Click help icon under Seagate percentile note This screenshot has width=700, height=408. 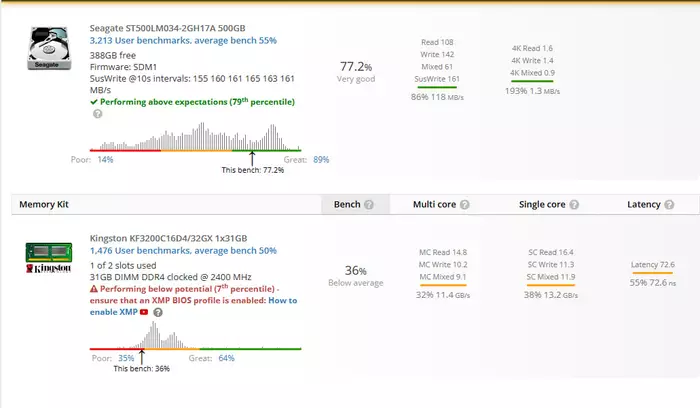[x=97, y=114]
